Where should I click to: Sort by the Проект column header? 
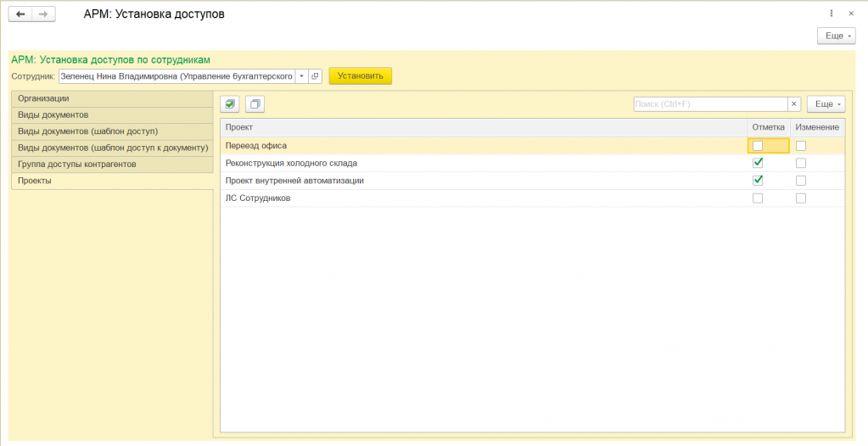(x=484, y=127)
